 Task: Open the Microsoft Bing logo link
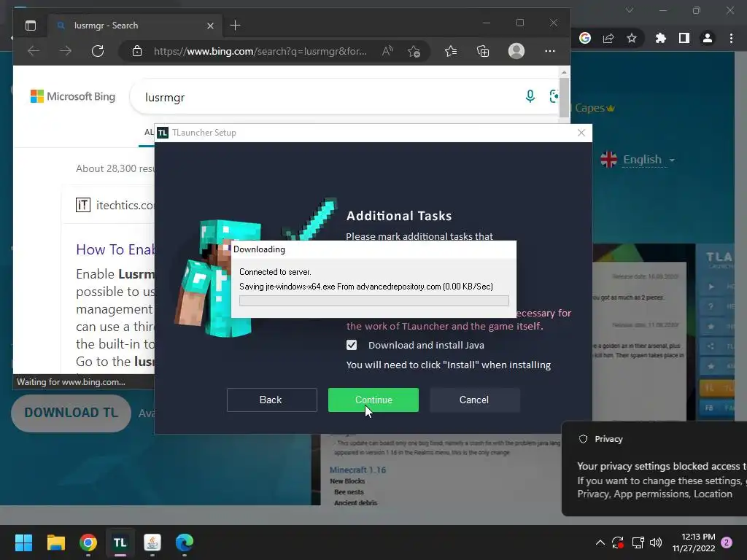point(73,97)
